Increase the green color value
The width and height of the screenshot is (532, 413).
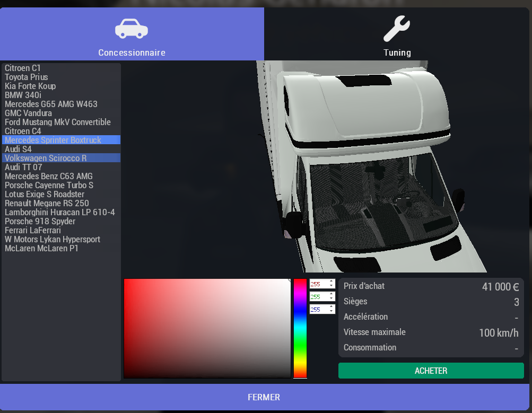point(332,294)
